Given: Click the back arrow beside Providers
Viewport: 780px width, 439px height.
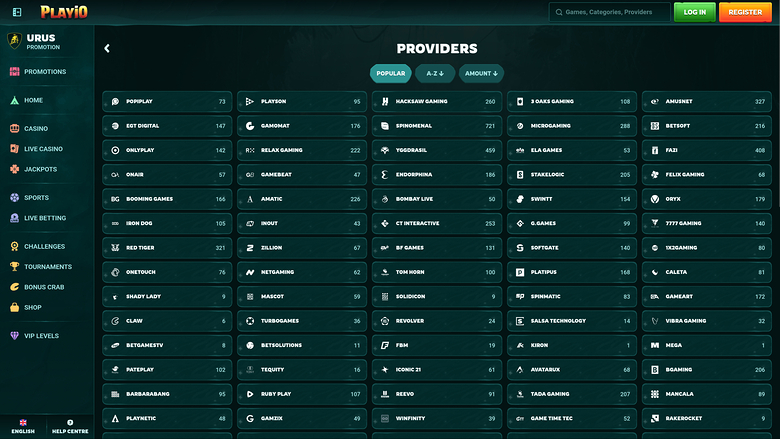Looking at the screenshot, I should (x=107, y=48).
